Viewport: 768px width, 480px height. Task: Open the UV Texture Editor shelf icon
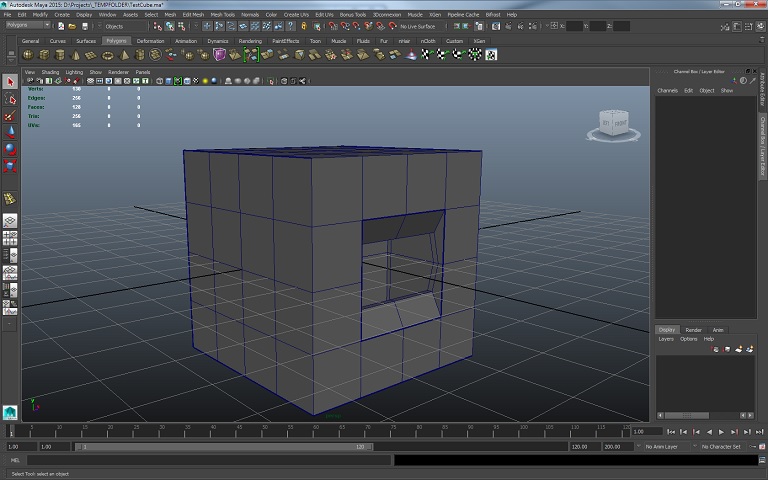491,55
